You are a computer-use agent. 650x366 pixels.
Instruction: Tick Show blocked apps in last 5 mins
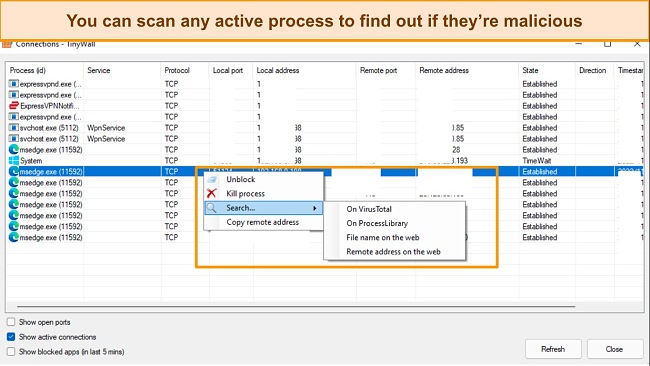(11, 352)
